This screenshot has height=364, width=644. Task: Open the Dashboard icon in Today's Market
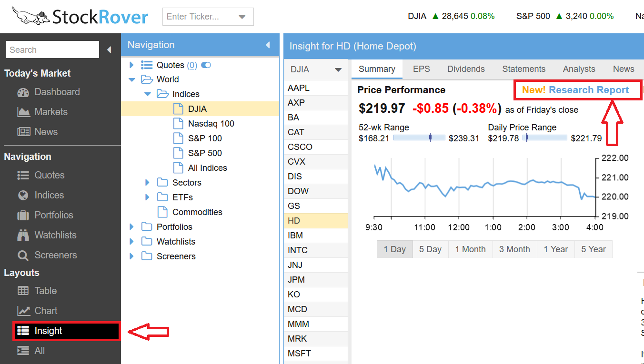pos(23,92)
